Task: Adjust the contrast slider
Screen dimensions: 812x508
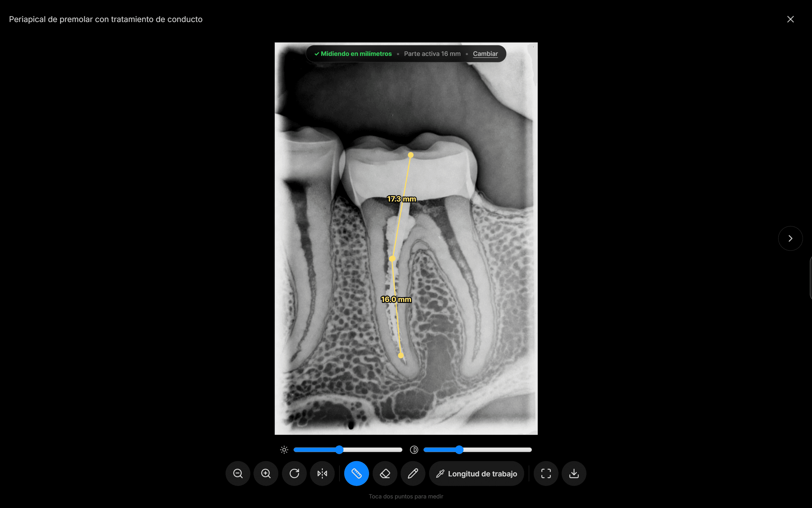Action: click(477, 450)
